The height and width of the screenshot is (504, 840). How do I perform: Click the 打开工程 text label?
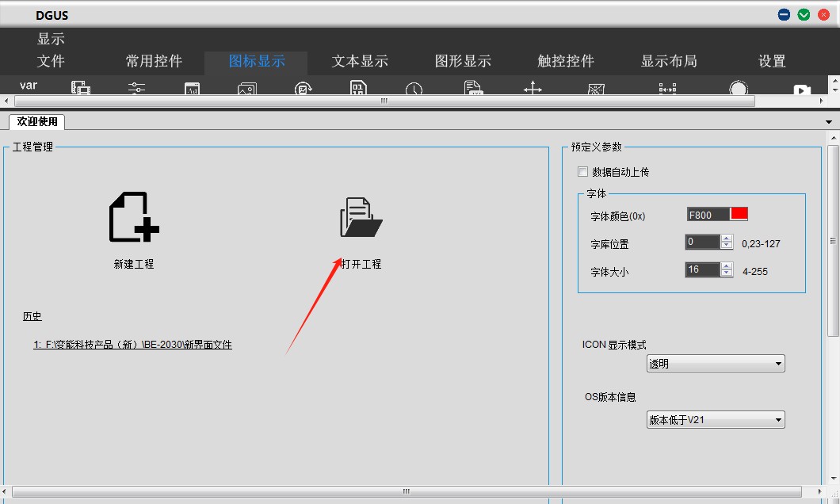(361, 264)
